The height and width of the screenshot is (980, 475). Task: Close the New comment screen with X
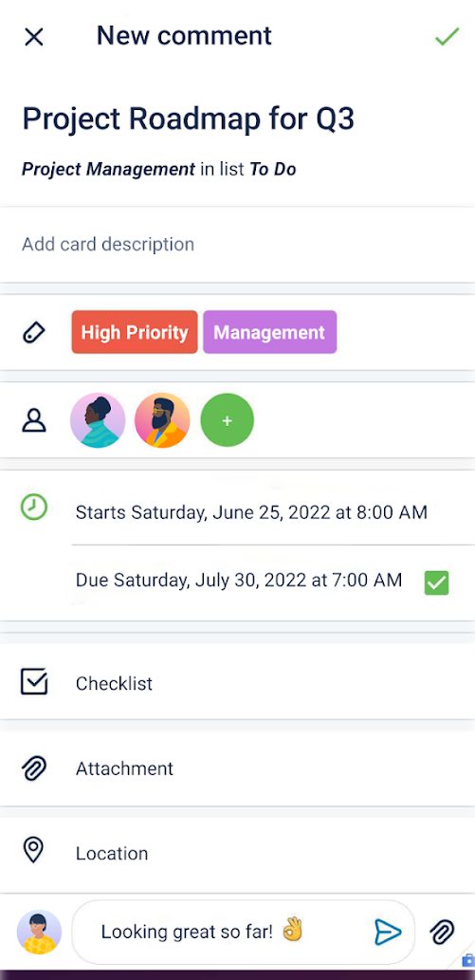point(34,37)
